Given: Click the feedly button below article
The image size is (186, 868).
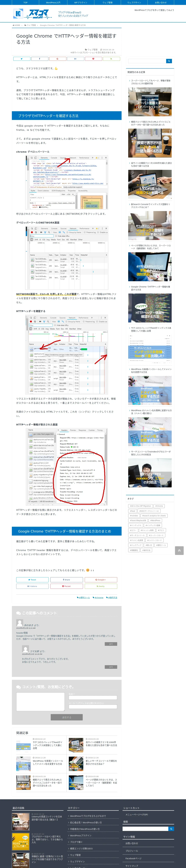Looking at the screenshot, I should (101, 586).
